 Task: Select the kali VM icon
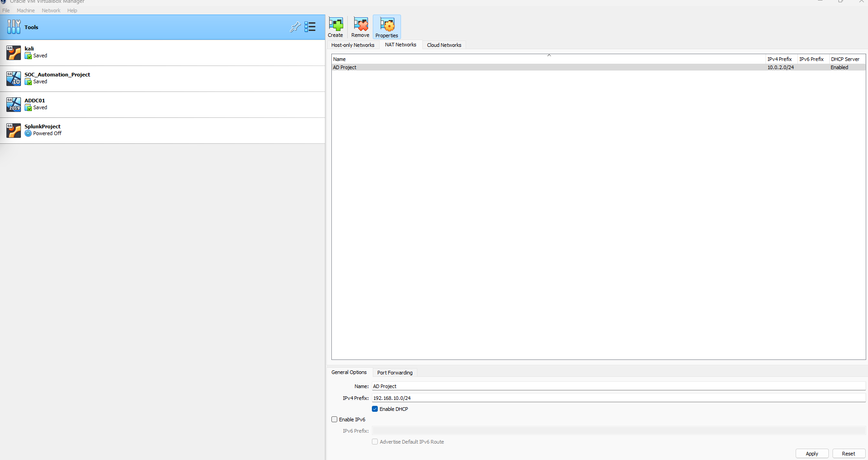click(x=14, y=53)
